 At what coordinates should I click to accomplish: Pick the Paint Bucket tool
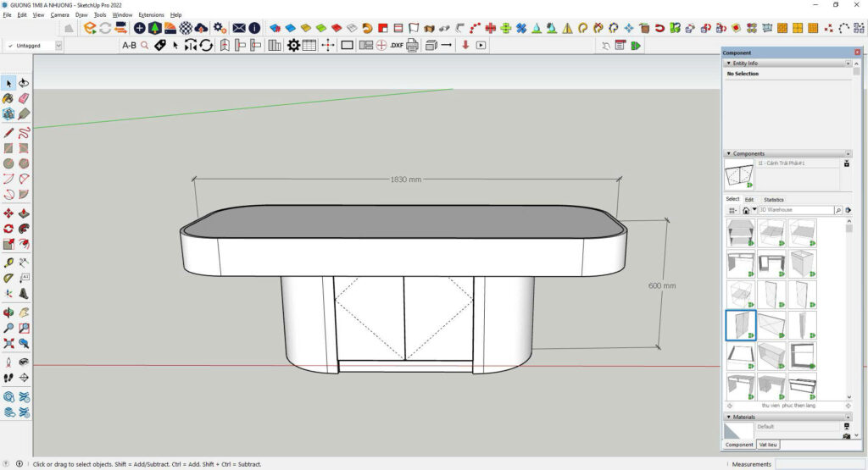[x=8, y=98]
